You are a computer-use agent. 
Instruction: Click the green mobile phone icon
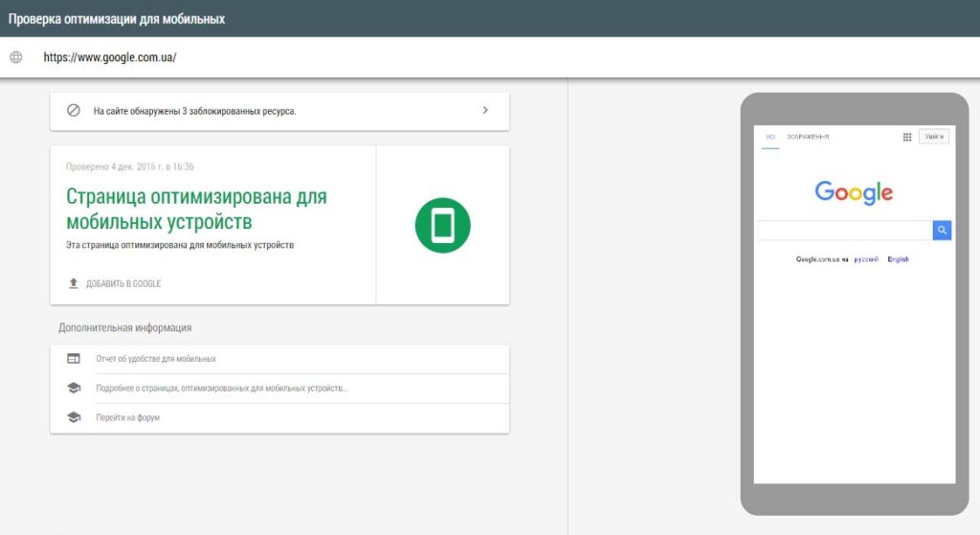(x=442, y=225)
